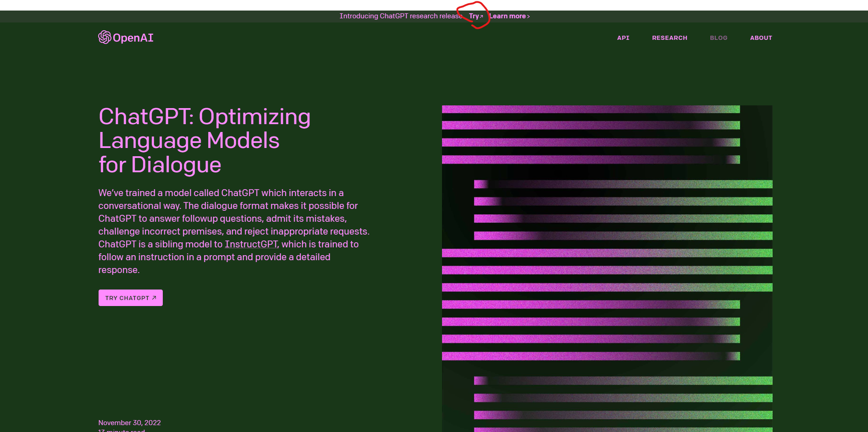Click the date November 30, 2022
Screen dimensions: 868x432
coord(129,422)
